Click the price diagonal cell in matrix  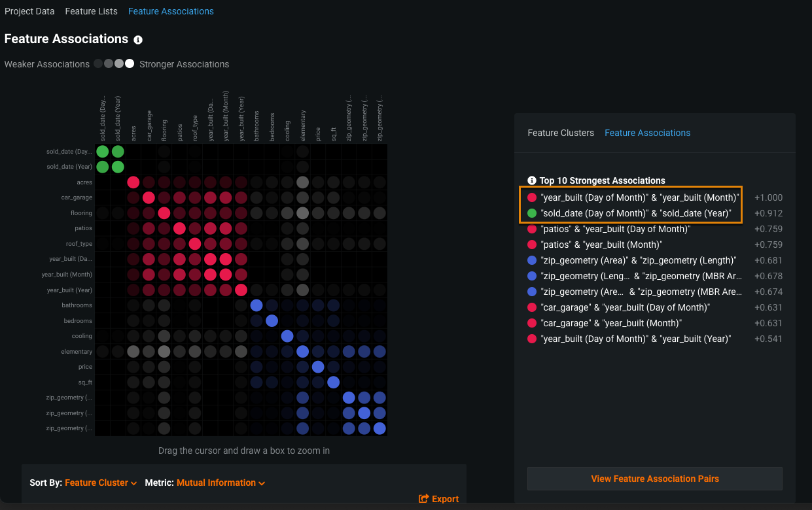(x=318, y=367)
